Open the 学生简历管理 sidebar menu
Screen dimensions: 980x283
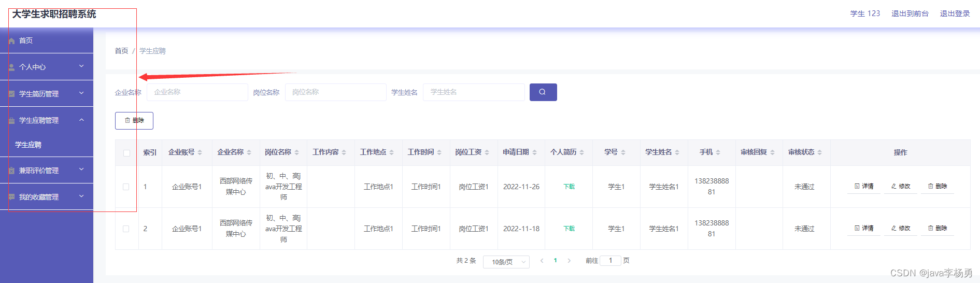pyautogui.click(x=47, y=94)
